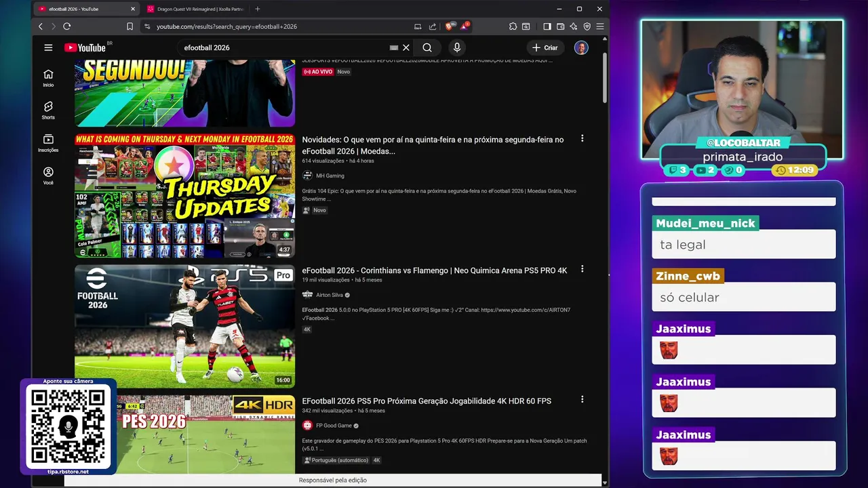Open the browser main menu
The height and width of the screenshot is (488, 868).
coord(599,26)
